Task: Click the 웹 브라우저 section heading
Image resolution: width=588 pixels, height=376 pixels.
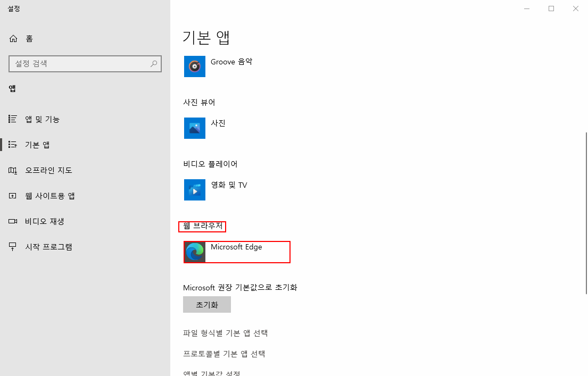Action: pyautogui.click(x=203, y=225)
